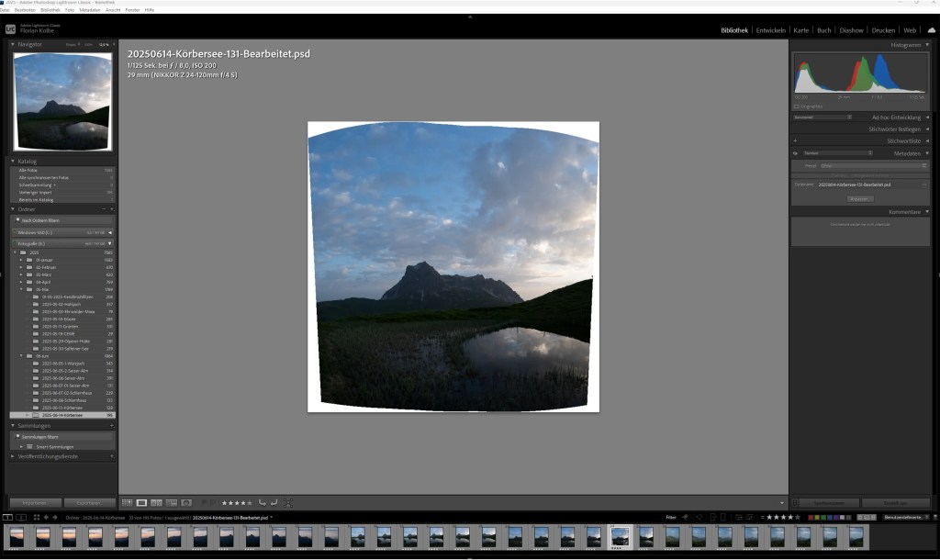The height and width of the screenshot is (560, 940).
Task: Open Compare view using its toolbar icon
Action: click(156, 503)
